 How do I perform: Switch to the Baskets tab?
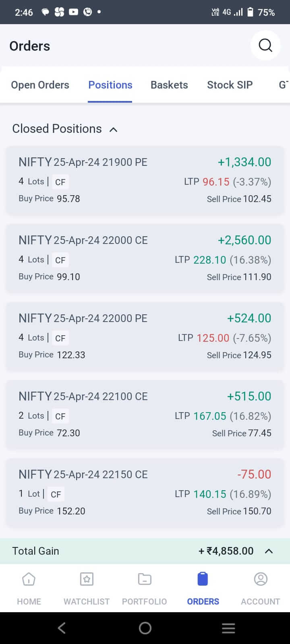[x=169, y=85]
